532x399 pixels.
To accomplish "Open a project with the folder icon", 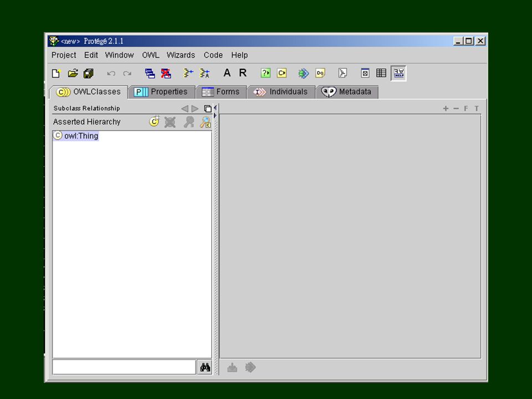I will (x=73, y=73).
